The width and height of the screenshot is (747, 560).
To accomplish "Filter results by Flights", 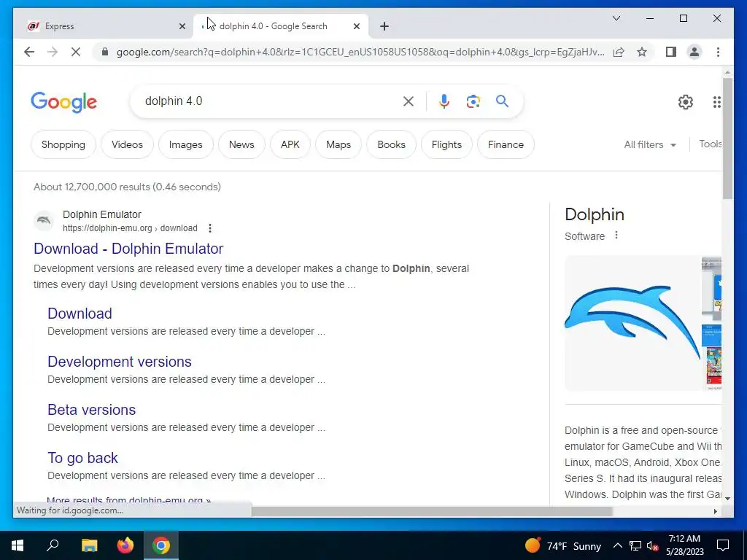I will 447,144.
